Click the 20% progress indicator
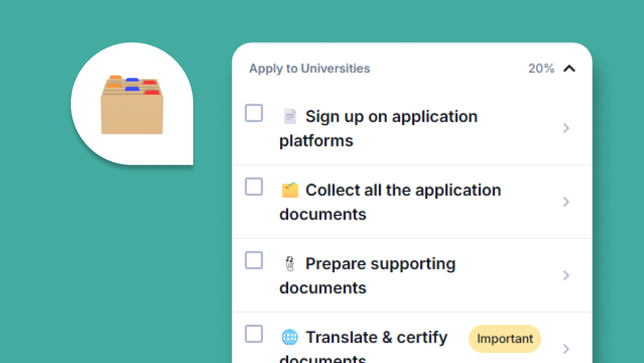 tap(541, 69)
